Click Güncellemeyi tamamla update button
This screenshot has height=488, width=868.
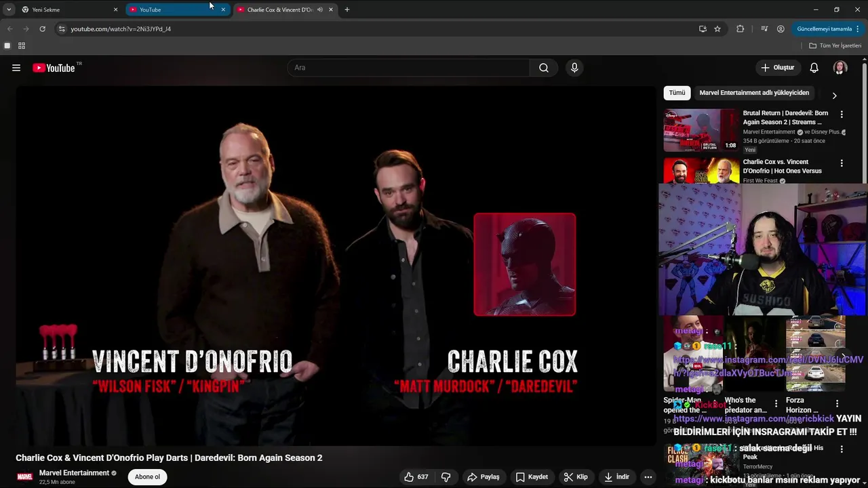(x=829, y=29)
